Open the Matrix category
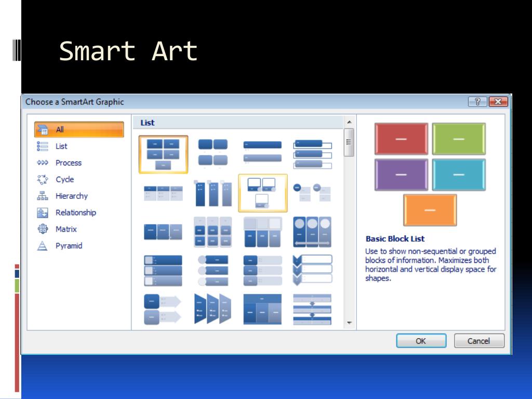This screenshot has width=532, height=399. pos(66,229)
